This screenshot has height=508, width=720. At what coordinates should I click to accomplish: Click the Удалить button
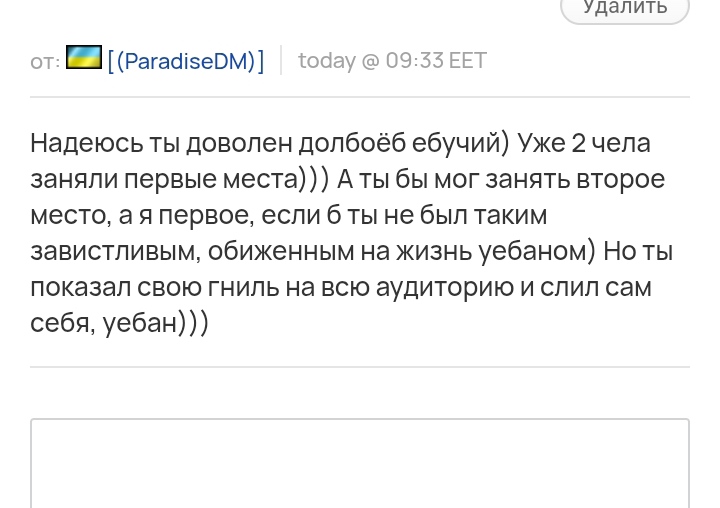[624, 9]
